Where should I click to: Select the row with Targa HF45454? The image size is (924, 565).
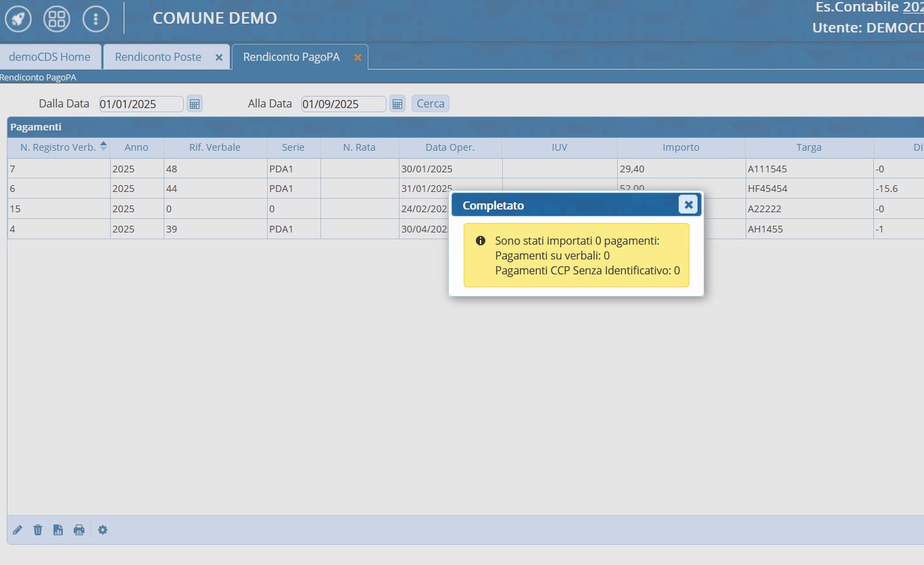click(808, 189)
